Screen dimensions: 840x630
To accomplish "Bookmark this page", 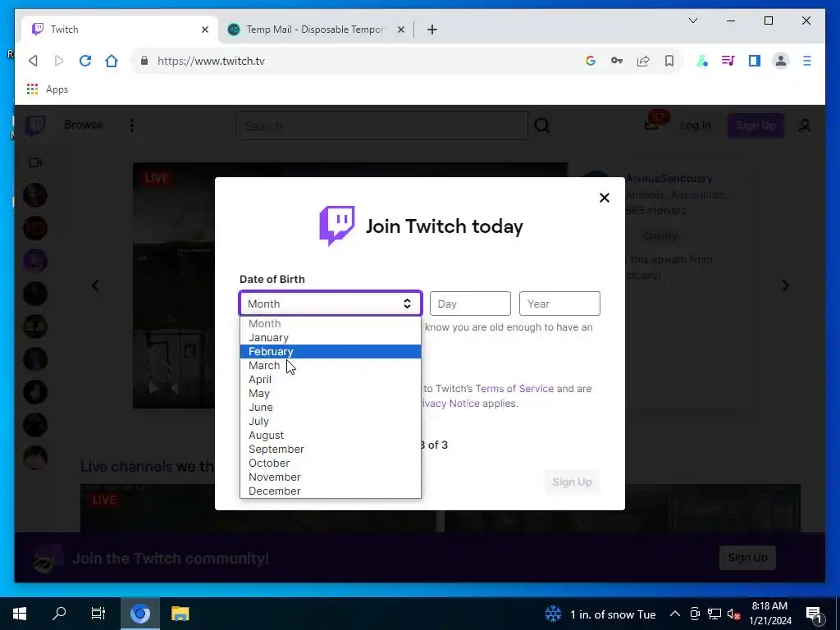I will (669, 61).
